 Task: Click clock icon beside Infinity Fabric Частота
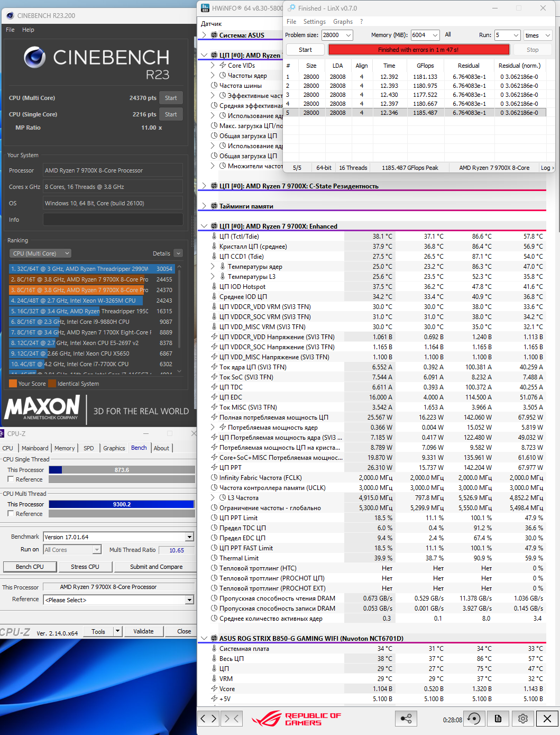click(x=214, y=478)
